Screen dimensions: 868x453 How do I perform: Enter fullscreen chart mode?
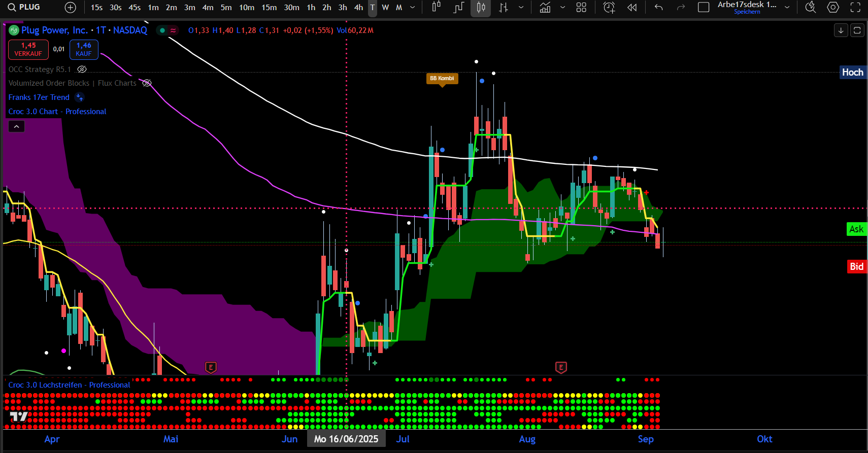(855, 8)
